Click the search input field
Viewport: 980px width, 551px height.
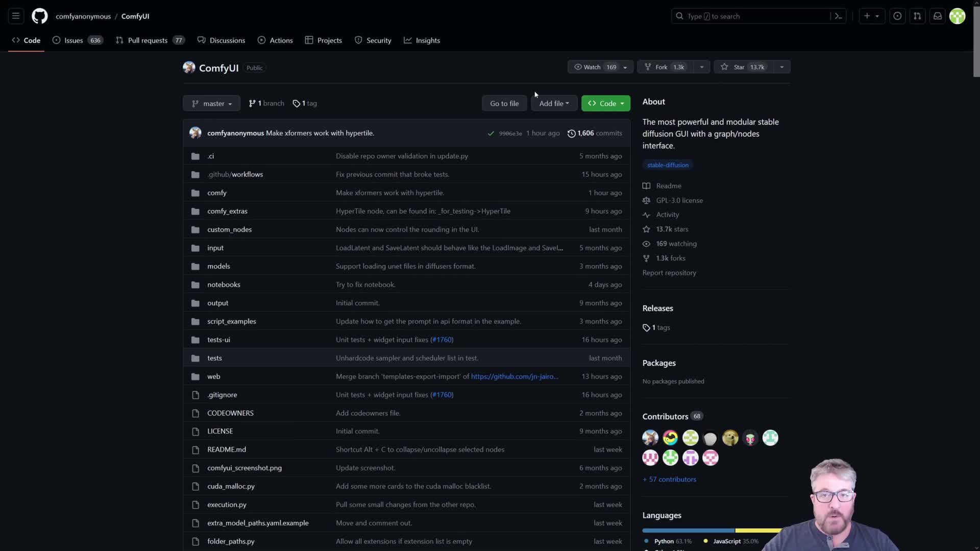click(x=751, y=16)
